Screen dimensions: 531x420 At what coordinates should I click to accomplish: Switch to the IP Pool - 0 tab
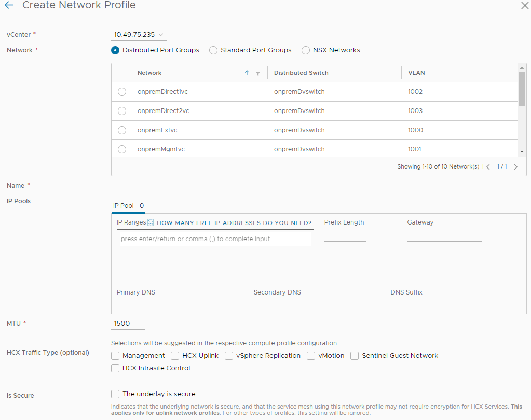pyautogui.click(x=128, y=206)
